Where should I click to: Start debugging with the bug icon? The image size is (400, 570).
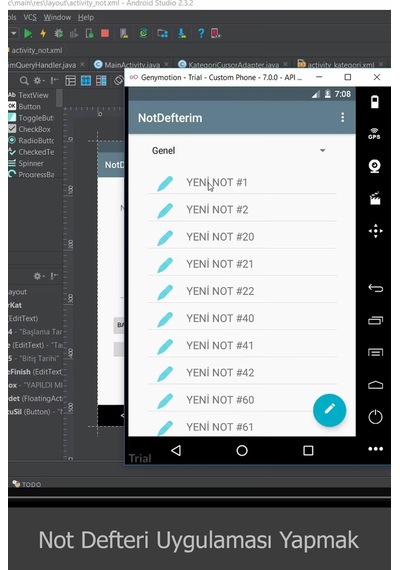[x=58, y=33]
